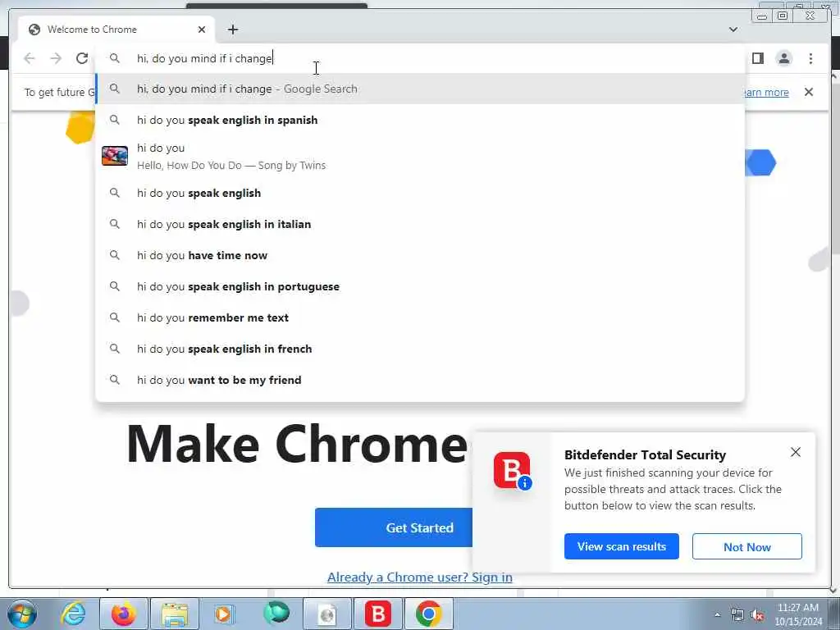Toggle the Chrome side panel icon
The width and height of the screenshot is (840, 630).
point(757,58)
